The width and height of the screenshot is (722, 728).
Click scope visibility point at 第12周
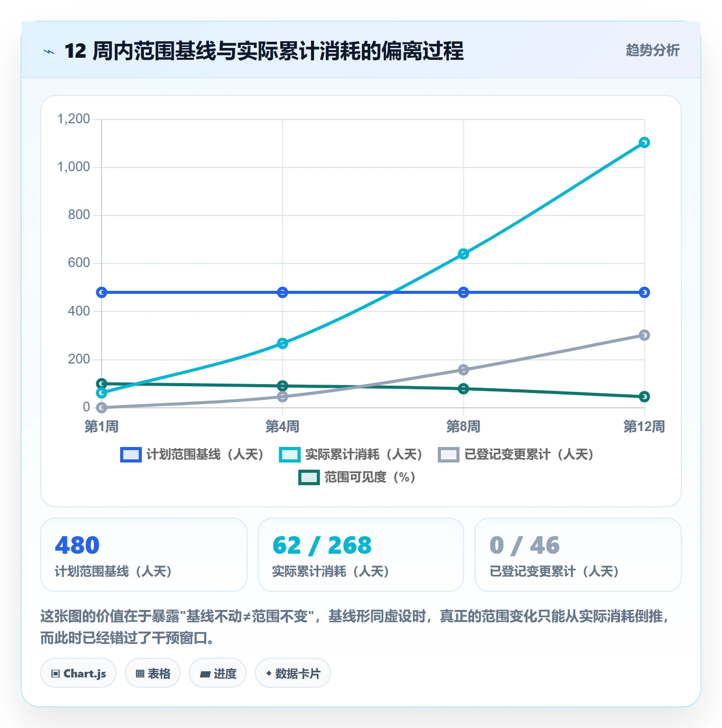coord(644,396)
